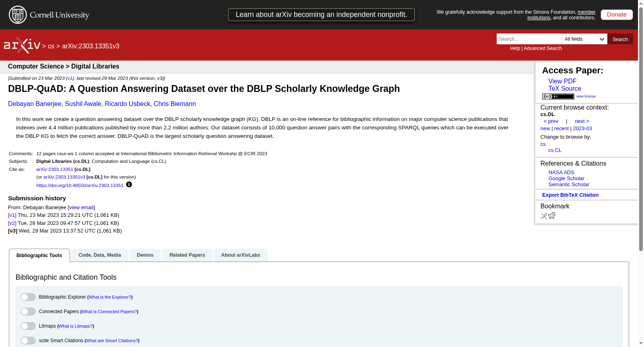Click the view email link

81,208
